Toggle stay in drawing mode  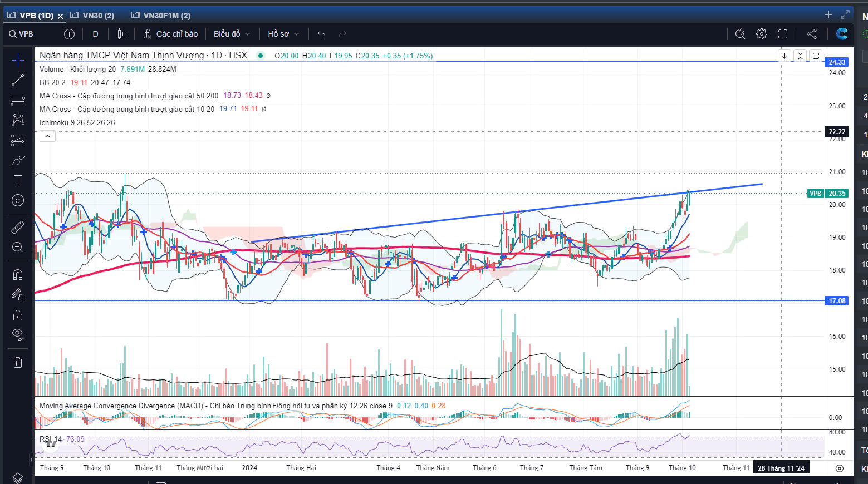[x=18, y=294]
